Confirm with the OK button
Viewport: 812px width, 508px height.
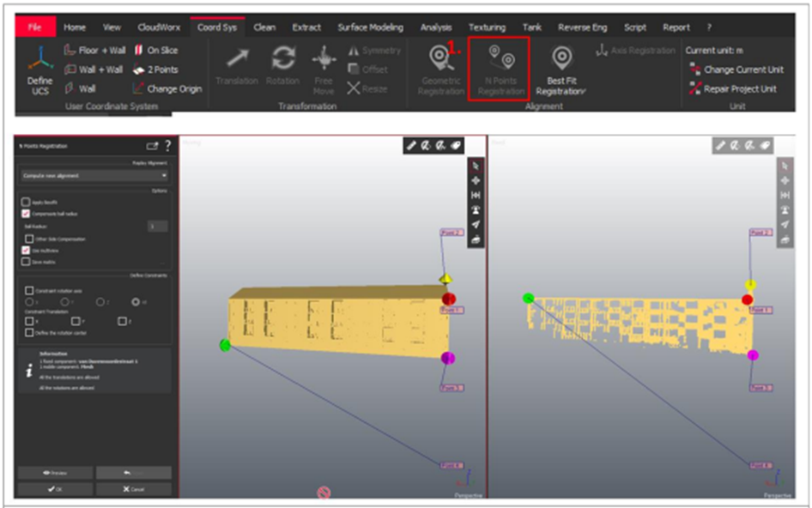coord(56,489)
